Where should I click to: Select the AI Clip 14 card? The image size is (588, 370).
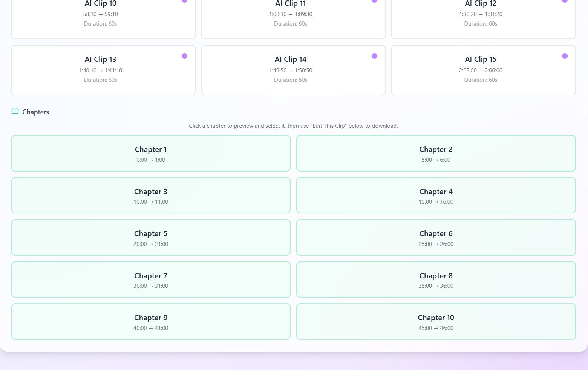point(293,70)
